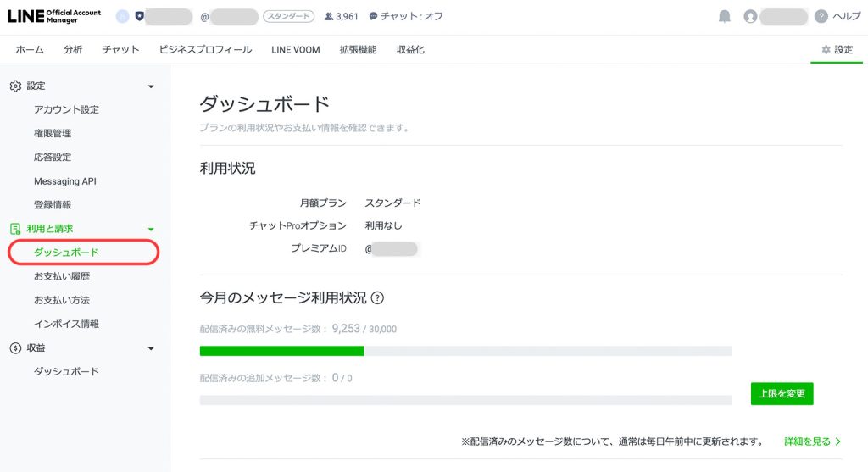
Task: Open Messaging API settings
Action: pos(65,181)
